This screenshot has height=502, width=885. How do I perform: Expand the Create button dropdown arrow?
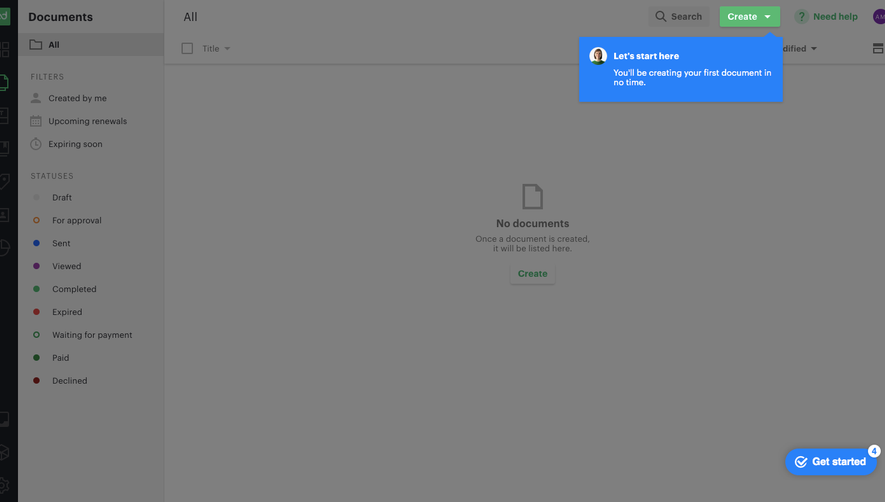[768, 17]
